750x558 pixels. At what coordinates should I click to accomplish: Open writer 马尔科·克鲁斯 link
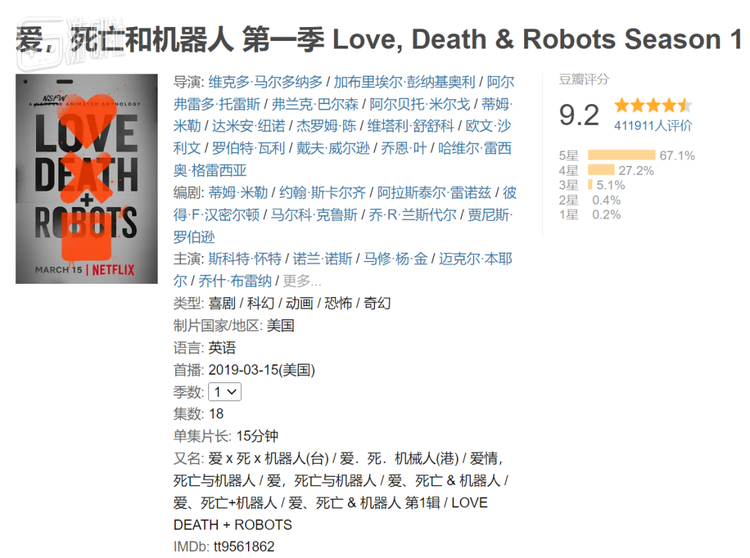tap(314, 215)
